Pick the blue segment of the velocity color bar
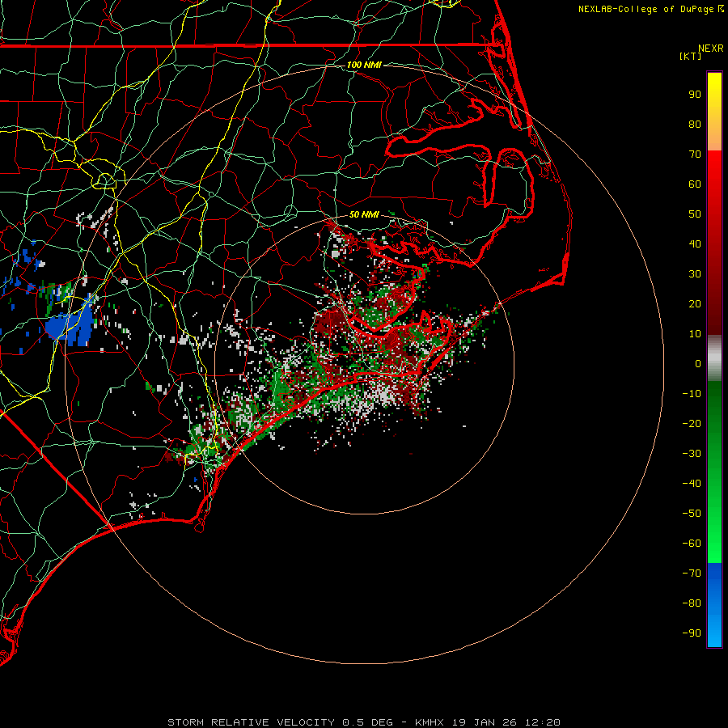 [714, 605]
